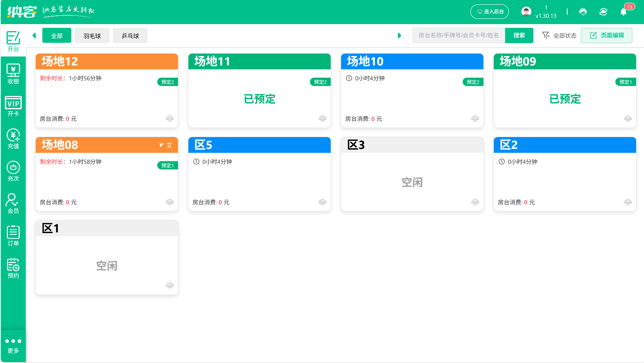
Task: Click the 进入后台 button
Action: pyautogui.click(x=489, y=11)
